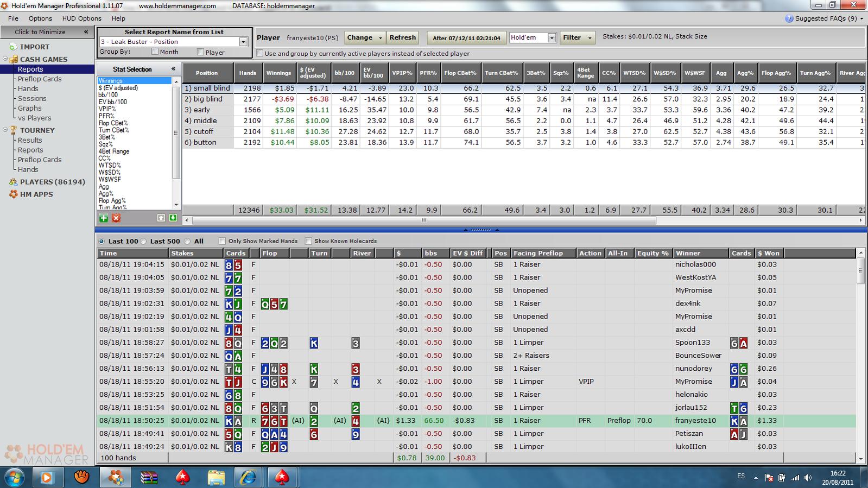Select Graphs in sidebar tree
The image size is (868, 488).
[29, 108]
